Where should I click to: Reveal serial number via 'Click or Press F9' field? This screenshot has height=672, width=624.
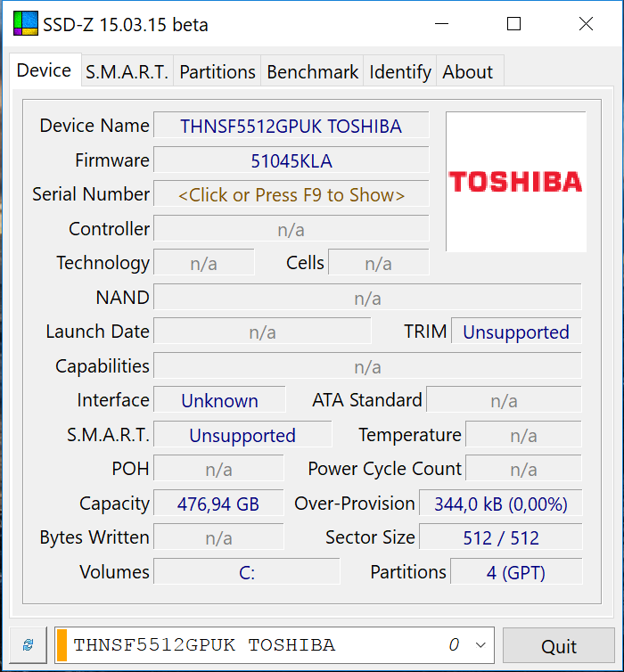(x=291, y=194)
